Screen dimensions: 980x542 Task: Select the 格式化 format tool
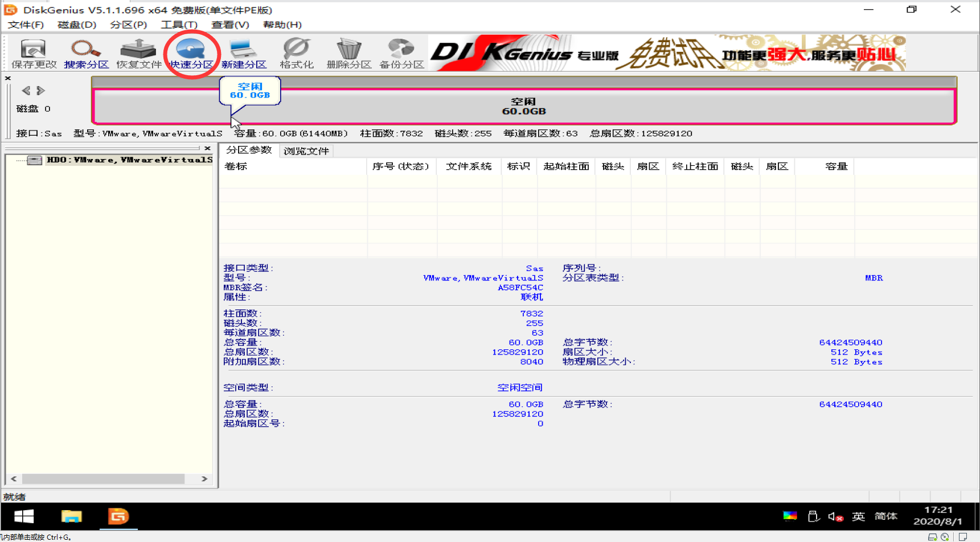pos(296,54)
